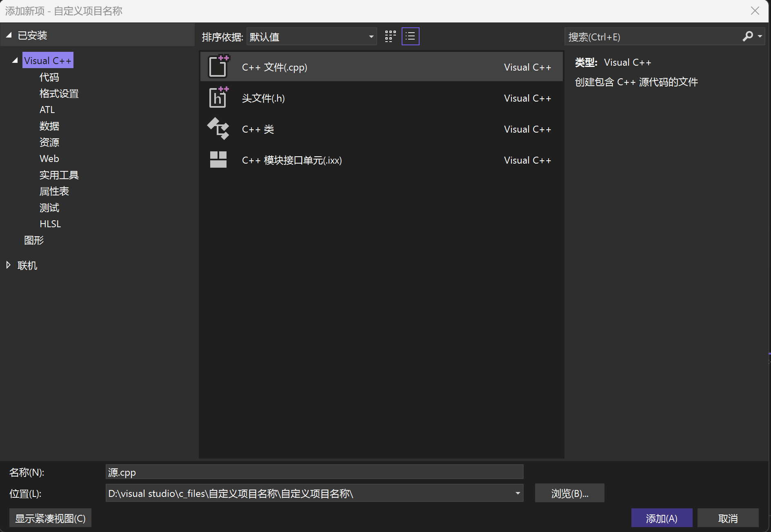
Task: Close the 添加新项 dialog
Action: pos(755,11)
